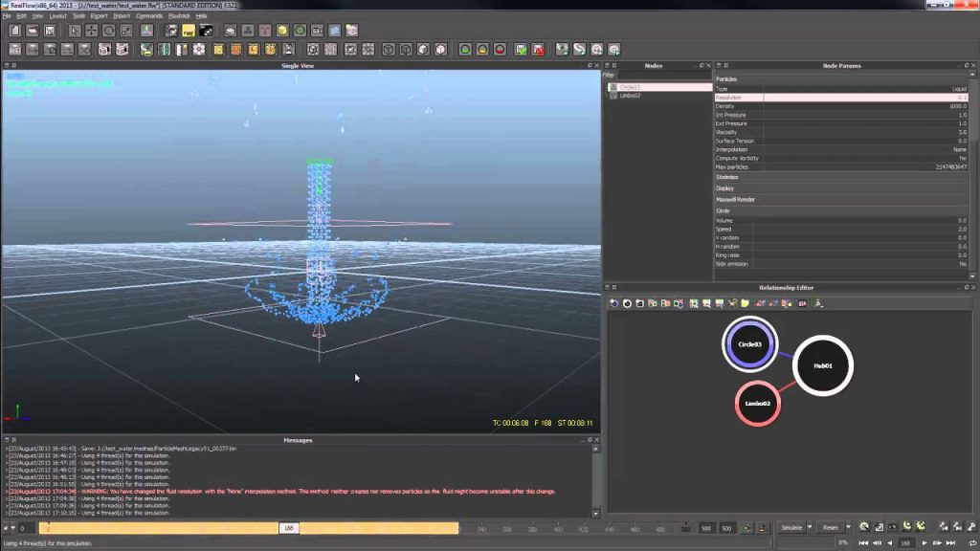Open the Reset dropdown arrow

pos(848,528)
